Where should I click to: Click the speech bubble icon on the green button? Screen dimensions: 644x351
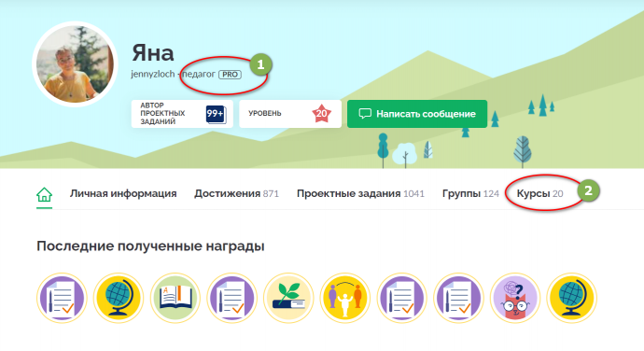365,114
